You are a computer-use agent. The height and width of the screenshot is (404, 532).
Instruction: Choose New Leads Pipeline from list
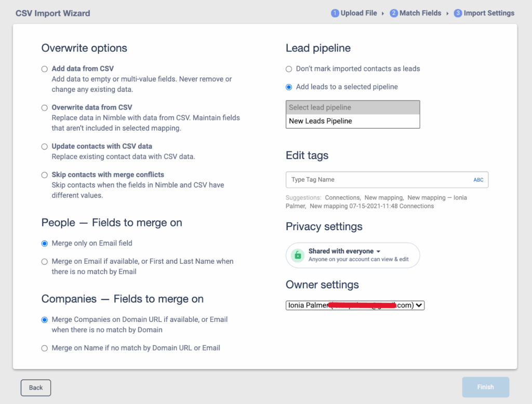click(321, 121)
